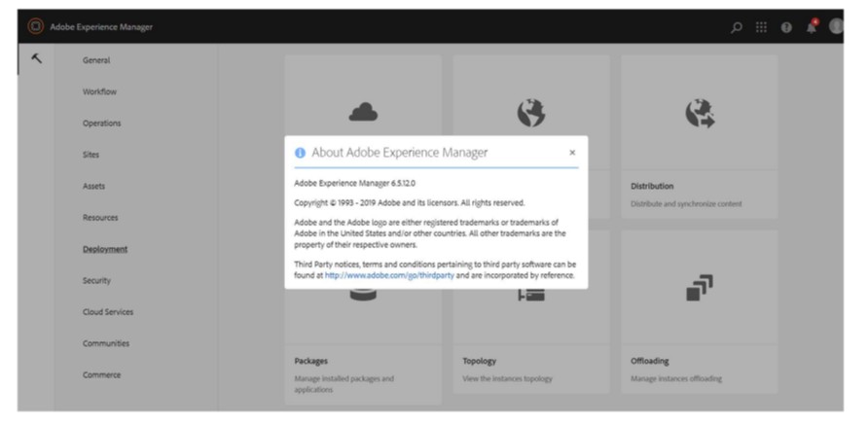
Task: Click the info icon in About dialog
Action: 300,153
